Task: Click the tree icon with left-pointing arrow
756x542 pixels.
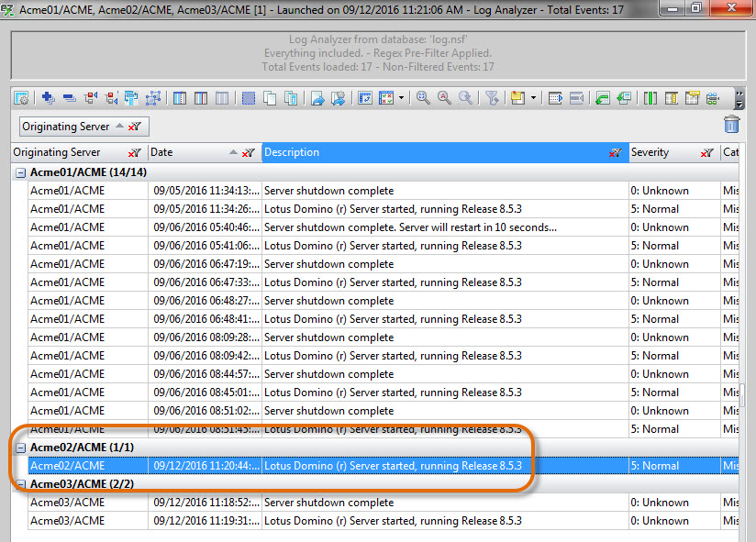Action: [x=90, y=98]
